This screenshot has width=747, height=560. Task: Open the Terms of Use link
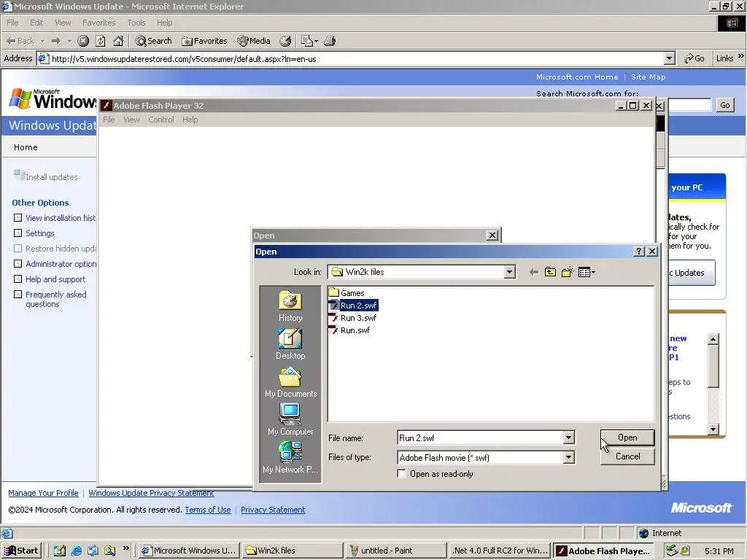208,510
